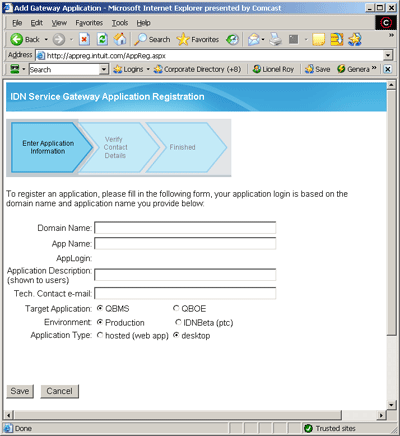Click the Comcast logo icon
This screenshot has width=400, height=436.
(386, 23)
